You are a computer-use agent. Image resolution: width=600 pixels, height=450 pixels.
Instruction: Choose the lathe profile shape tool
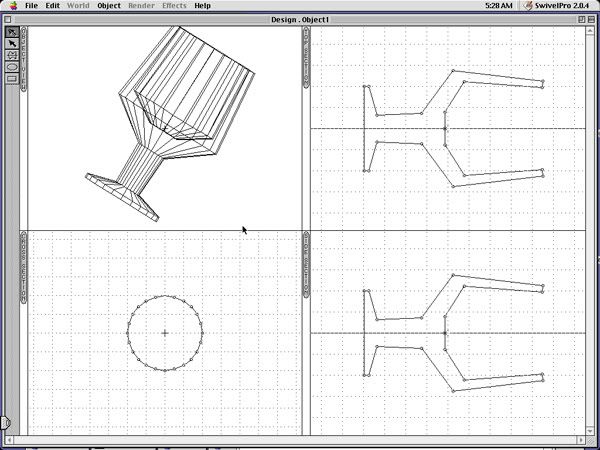(11, 55)
